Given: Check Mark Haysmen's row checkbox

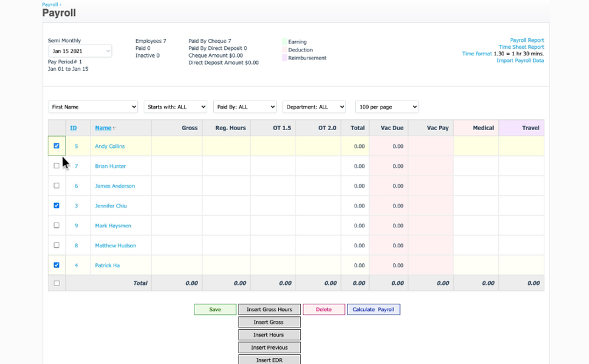Looking at the screenshot, I should point(57,225).
